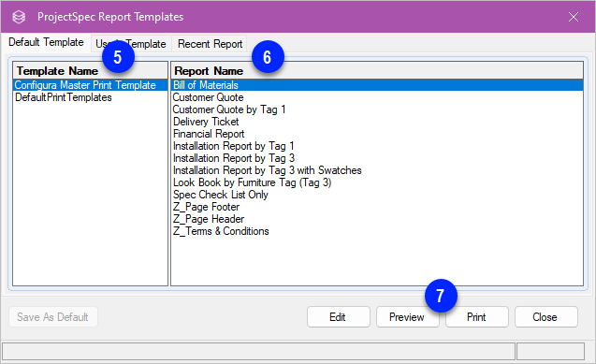
Task: Select Look Book by Furniture Tag
Action: [377, 182]
